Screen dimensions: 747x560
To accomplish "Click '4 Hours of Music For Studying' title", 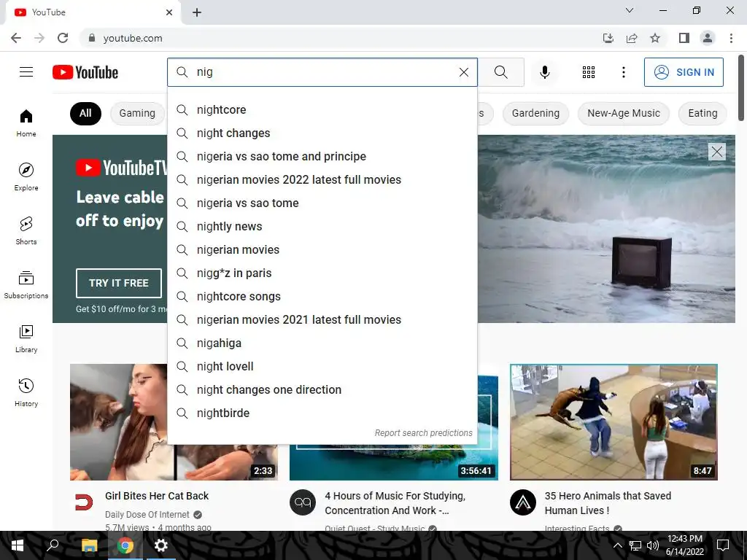I will click(x=395, y=503).
